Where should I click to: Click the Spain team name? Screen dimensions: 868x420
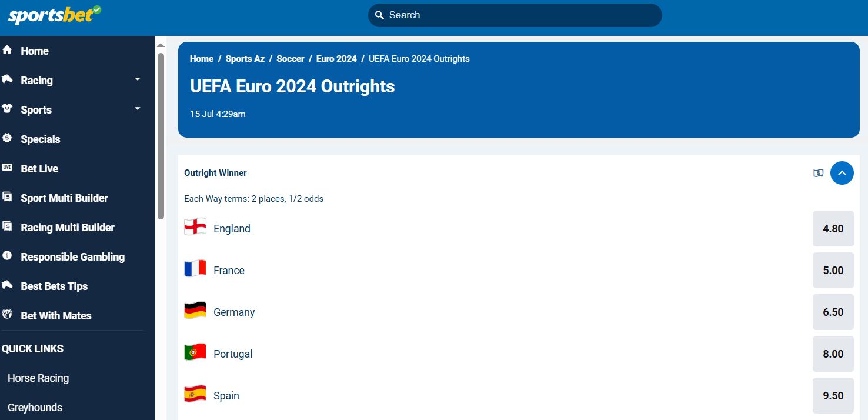coord(226,396)
